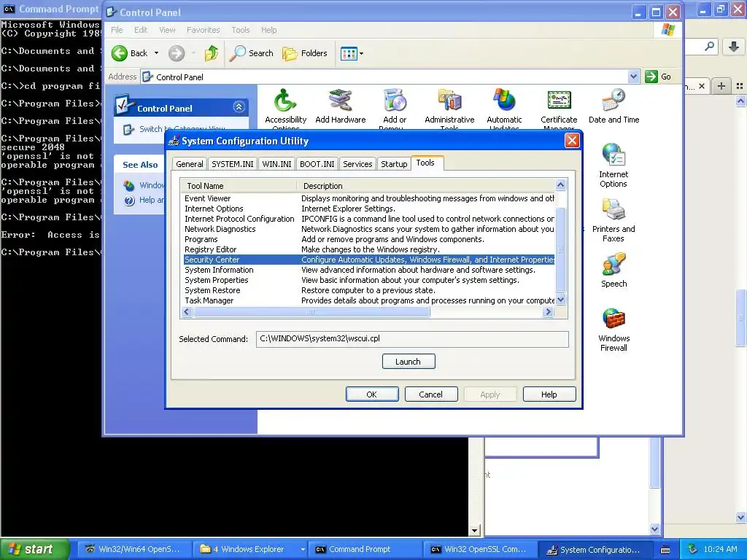Select System Restore in the tools list
747x560 pixels.
click(x=369, y=290)
